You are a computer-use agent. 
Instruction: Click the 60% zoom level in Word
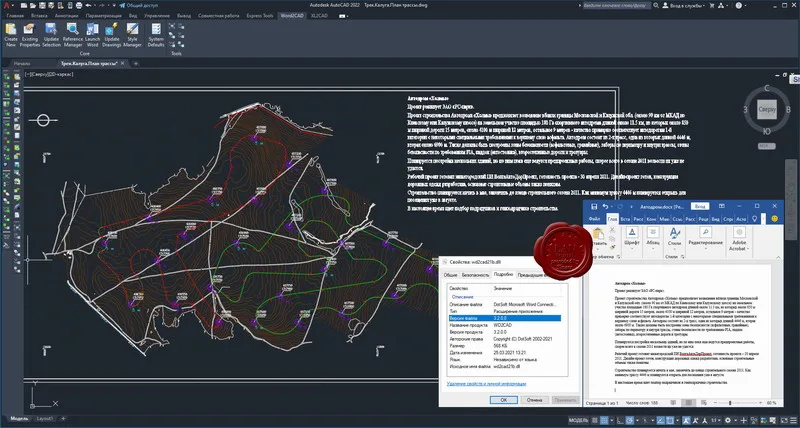(770, 403)
